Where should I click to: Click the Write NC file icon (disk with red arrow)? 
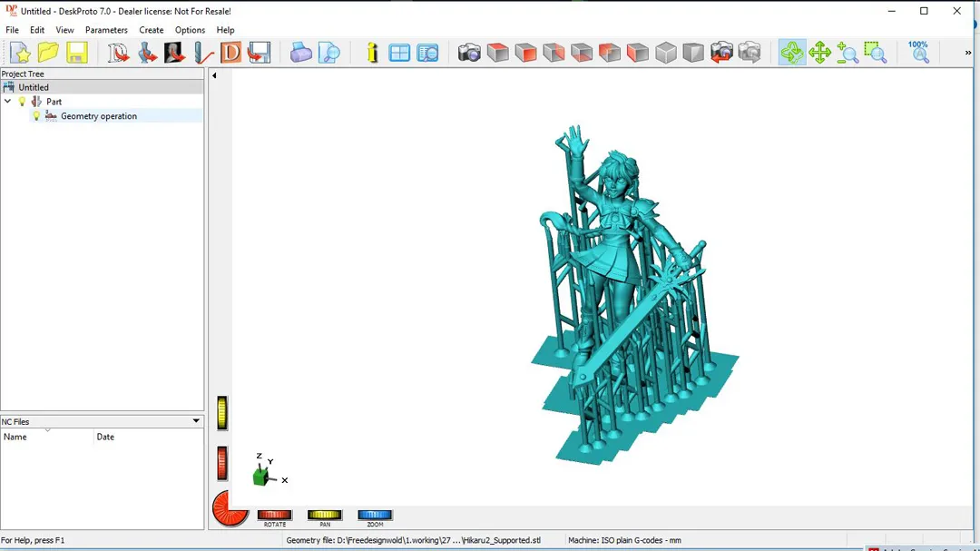[x=259, y=53]
